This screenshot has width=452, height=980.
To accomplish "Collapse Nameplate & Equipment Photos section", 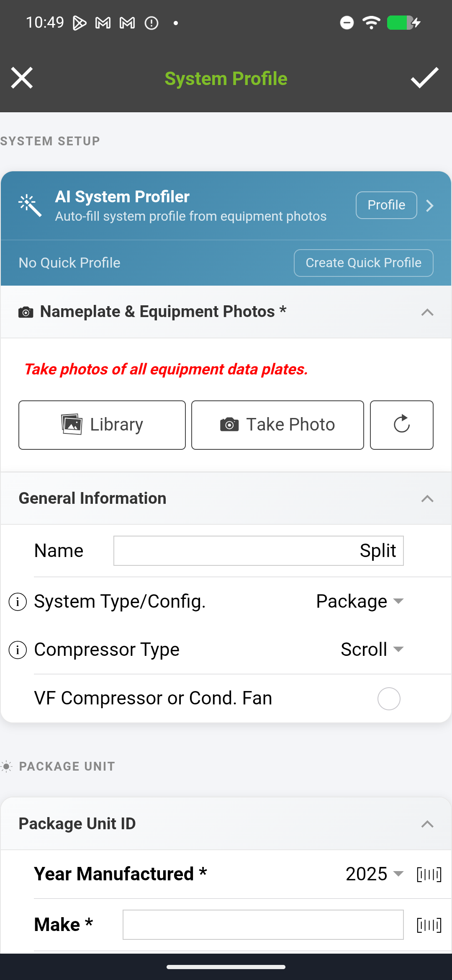I will click(x=427, y=312).
